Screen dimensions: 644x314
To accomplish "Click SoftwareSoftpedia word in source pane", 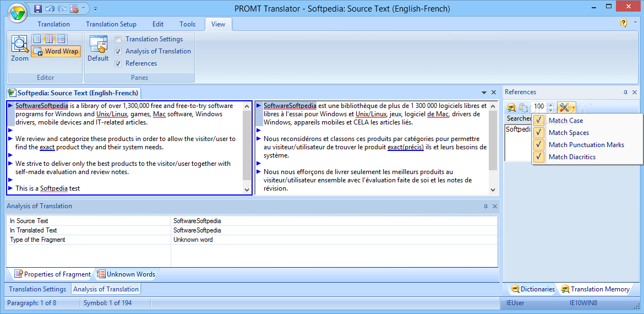I will coord(42,106).
